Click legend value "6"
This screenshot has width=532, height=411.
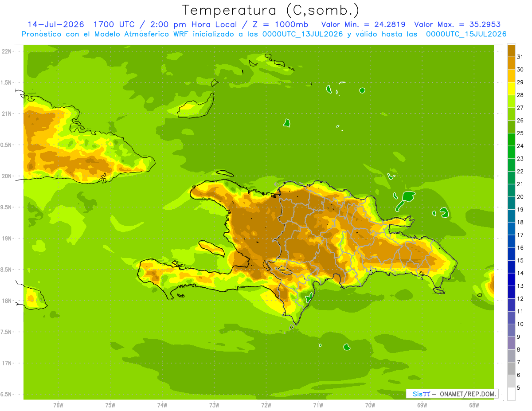pyautogui.click(x=519, y=375)
